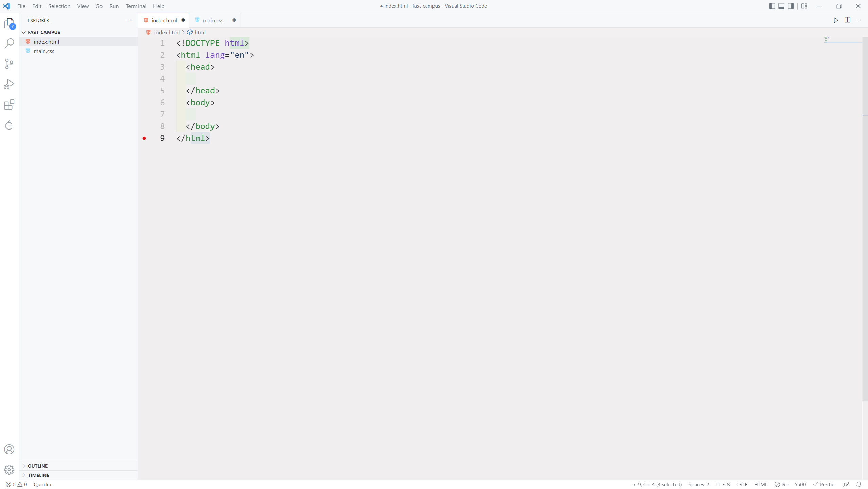868x489 pixels.
Task: Open the Manage gear icon
Action: [x=10, y=470]
